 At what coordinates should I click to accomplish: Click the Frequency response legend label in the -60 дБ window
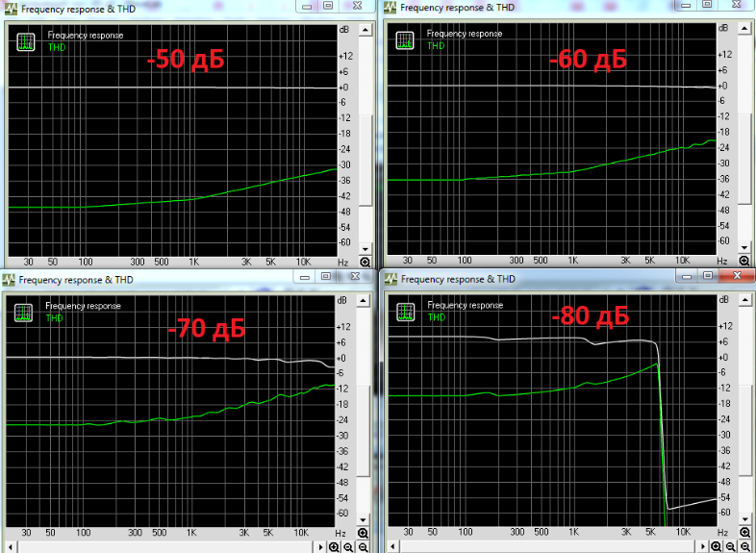coord(464,34)
